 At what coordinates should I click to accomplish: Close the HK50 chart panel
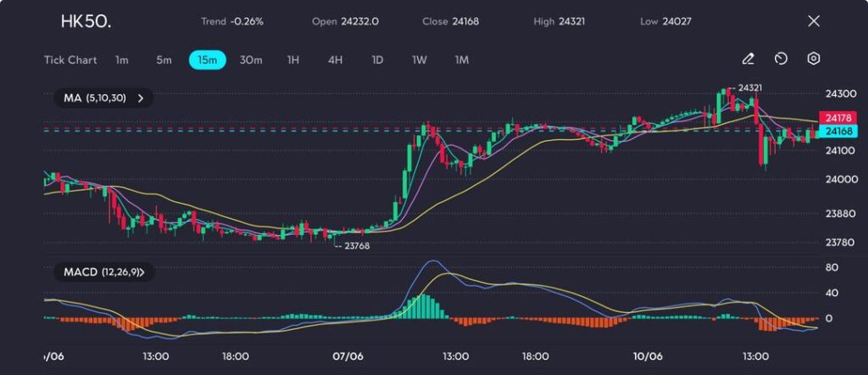coord(814,21)
